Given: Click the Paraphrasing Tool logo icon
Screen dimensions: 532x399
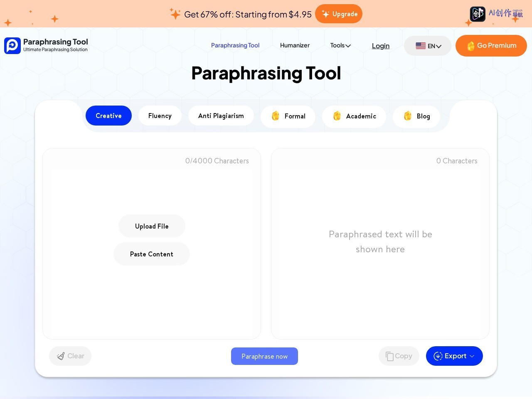Looking at the screenshot, I should tap(12, 46).
